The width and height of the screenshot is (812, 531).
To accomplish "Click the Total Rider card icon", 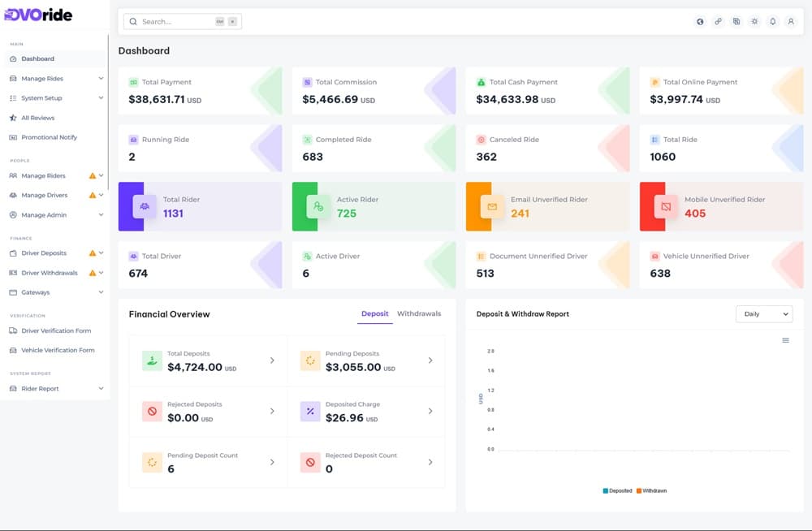I will (145, 206).
